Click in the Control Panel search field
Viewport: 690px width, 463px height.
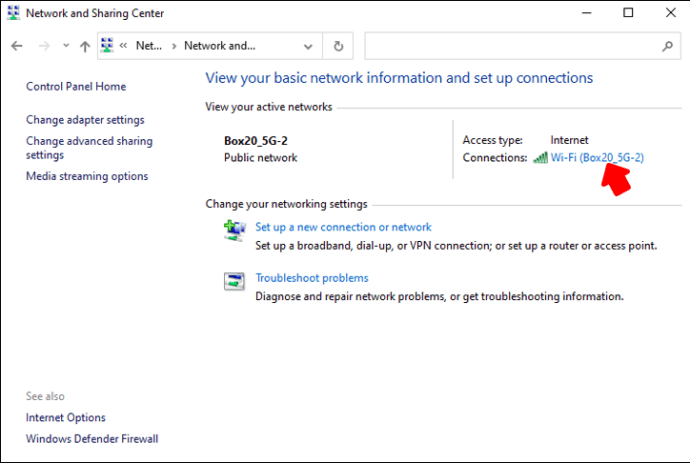click(510, 46)
